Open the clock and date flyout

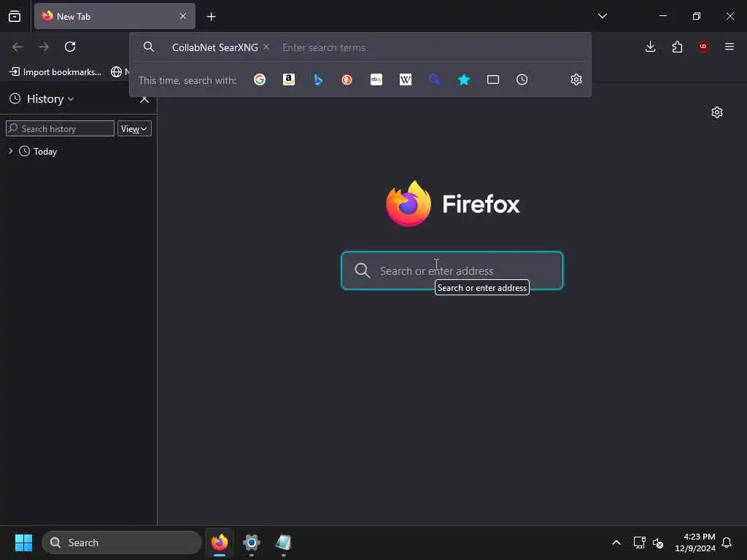click(x=694, y=542)
